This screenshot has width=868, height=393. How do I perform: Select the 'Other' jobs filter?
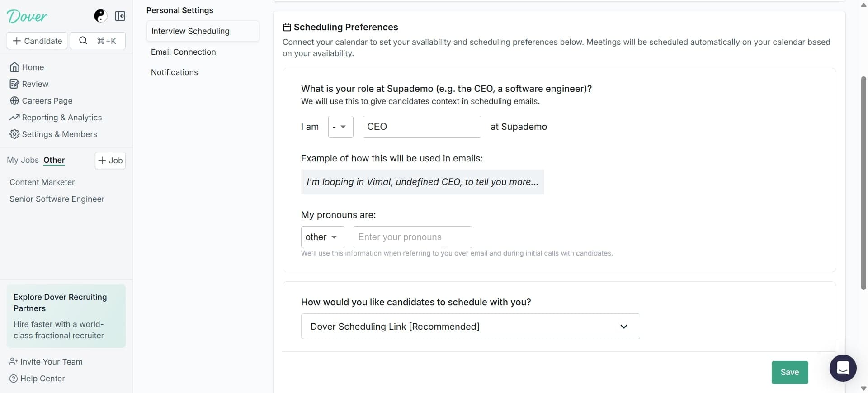click(x=54, y=160)
